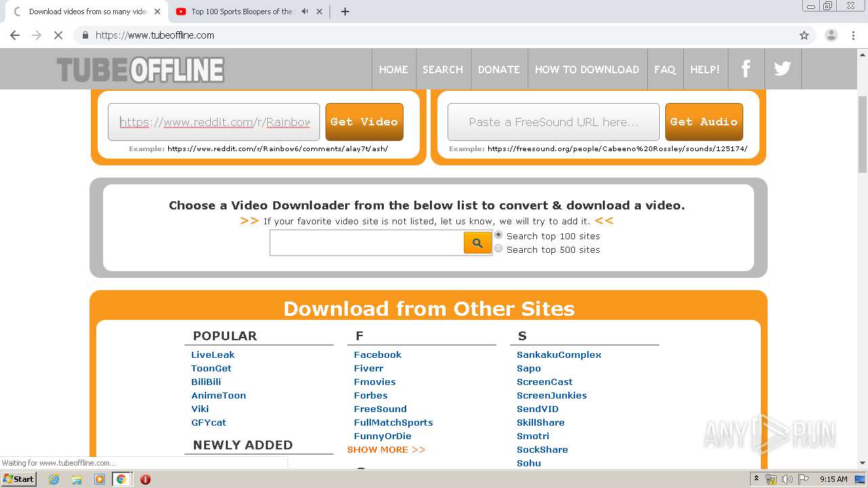Screen dimensions: 868x488
Task: Open a new tab with plus button
Action: pyautogui.click(x=344, y=12)
